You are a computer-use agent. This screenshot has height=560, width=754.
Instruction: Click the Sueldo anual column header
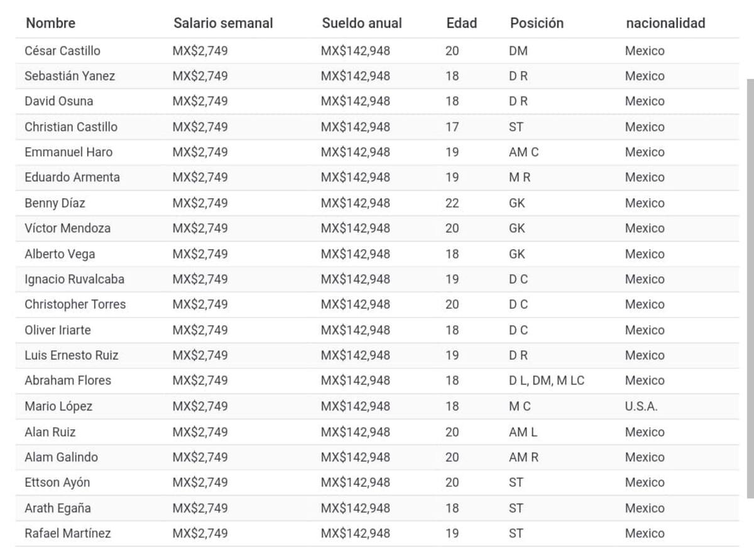(361, 23)
